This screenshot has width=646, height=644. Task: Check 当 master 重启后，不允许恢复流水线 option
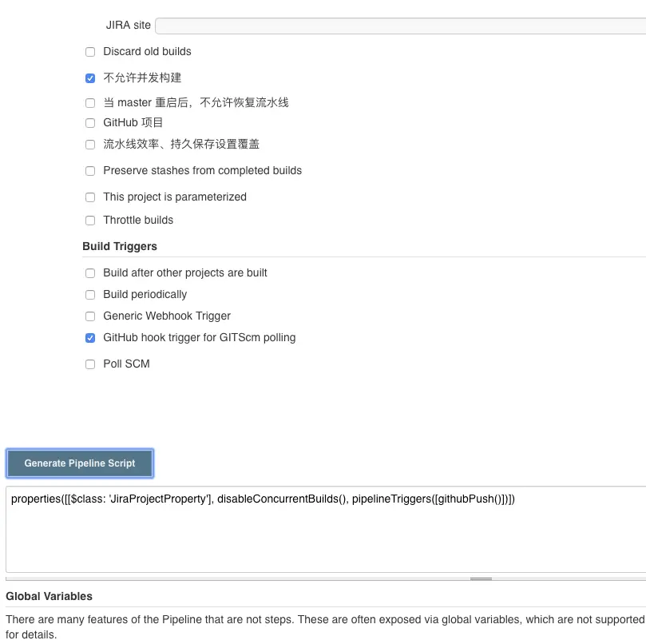tap(89, 103)
